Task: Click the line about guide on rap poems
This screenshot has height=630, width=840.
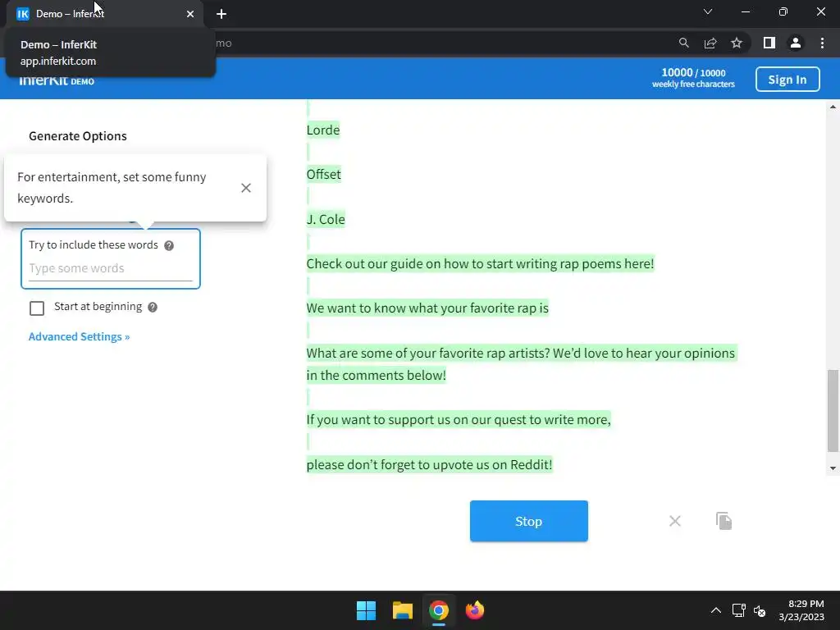Action: pyautogui.click(x=480, y=264)
